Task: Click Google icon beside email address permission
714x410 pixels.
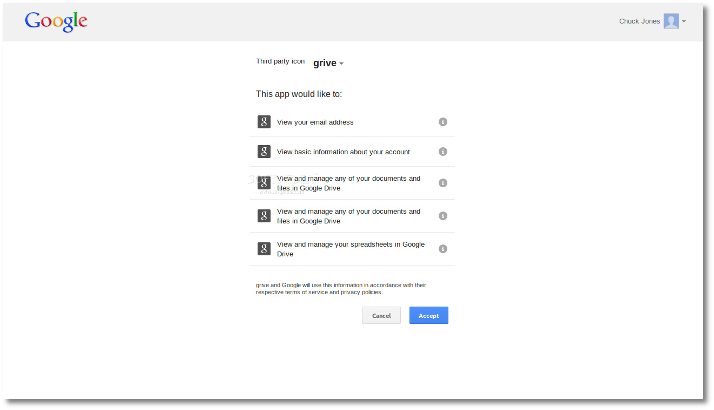Action: point(264,122)
